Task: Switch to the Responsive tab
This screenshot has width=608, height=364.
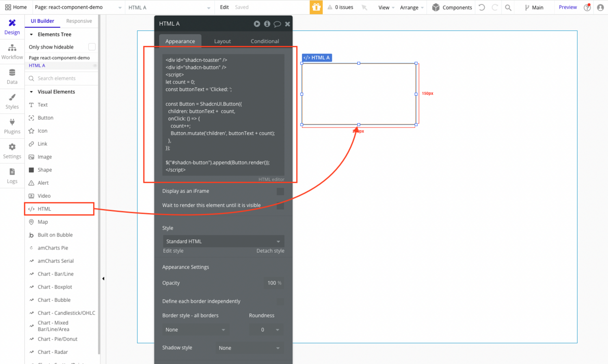Action: point(79,21)
